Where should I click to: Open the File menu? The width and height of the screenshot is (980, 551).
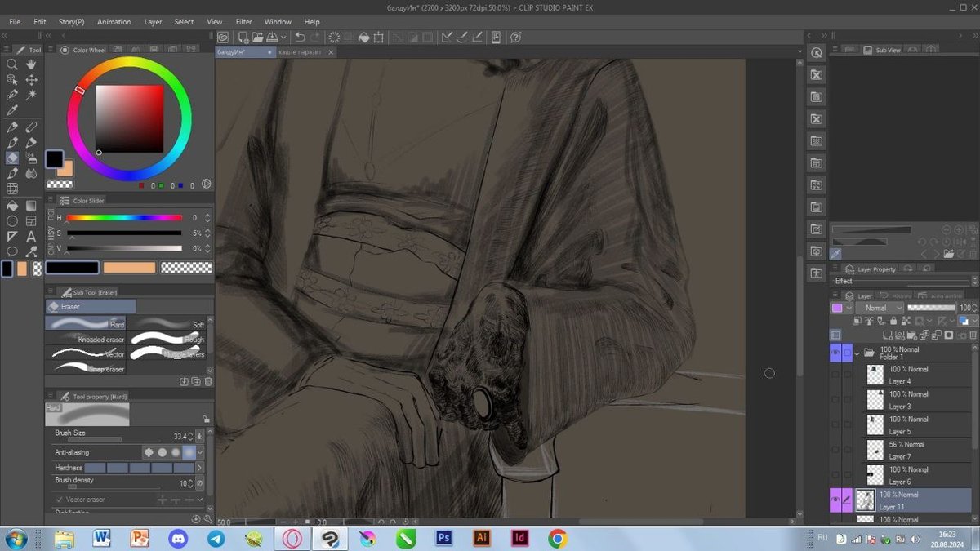15,22
